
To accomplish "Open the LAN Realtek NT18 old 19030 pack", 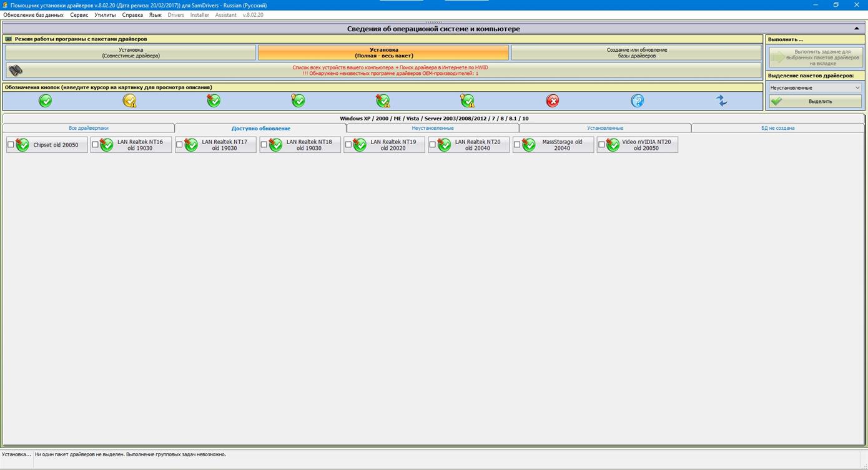I will pos(300,145).
